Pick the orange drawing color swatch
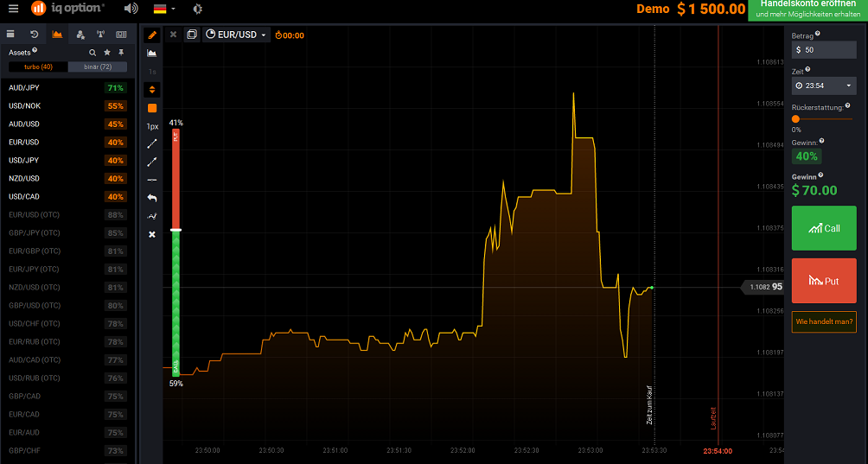868x464 pixels. click(x=152, y=108)
